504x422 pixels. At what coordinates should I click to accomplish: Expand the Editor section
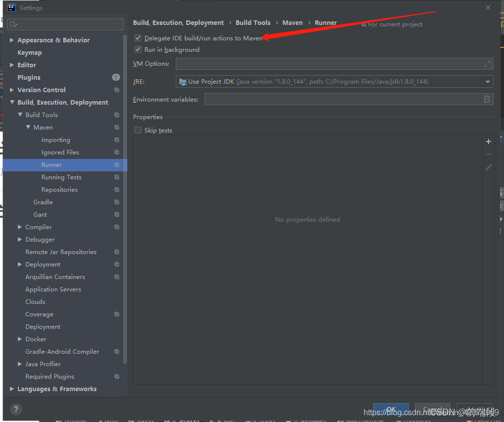tap(12, 65)
